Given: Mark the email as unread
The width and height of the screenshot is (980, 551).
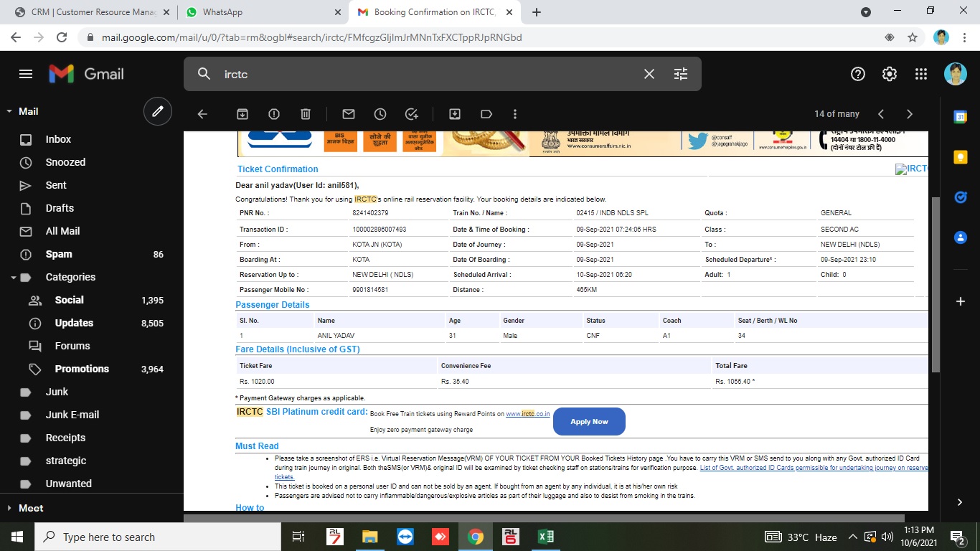Looking at the screenshot, I should pyautogui.click(x=349, y=114).
